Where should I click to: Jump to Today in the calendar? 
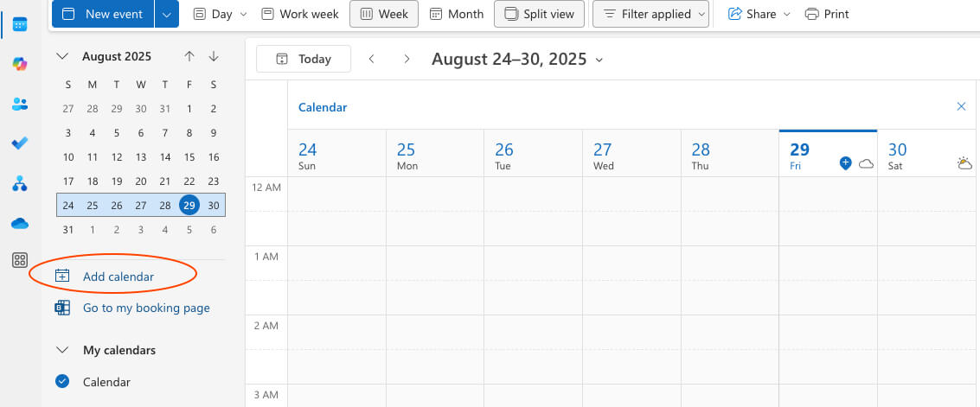pos(304,60)
